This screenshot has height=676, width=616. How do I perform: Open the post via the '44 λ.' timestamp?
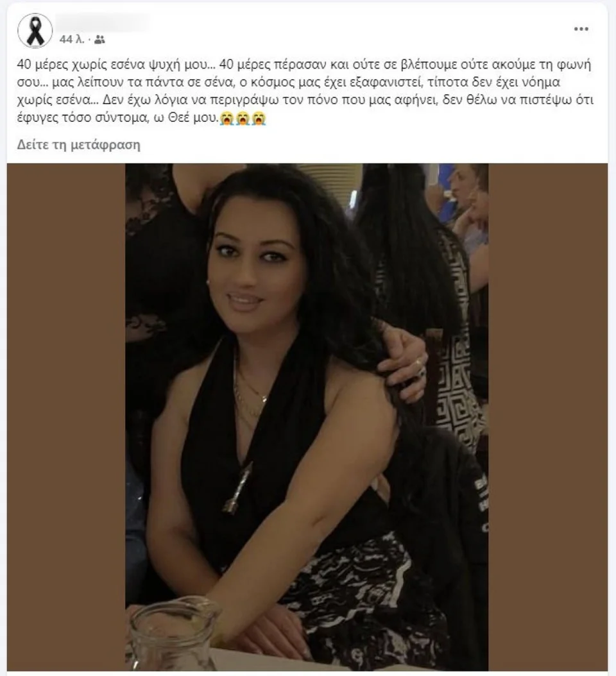(72, 40)
